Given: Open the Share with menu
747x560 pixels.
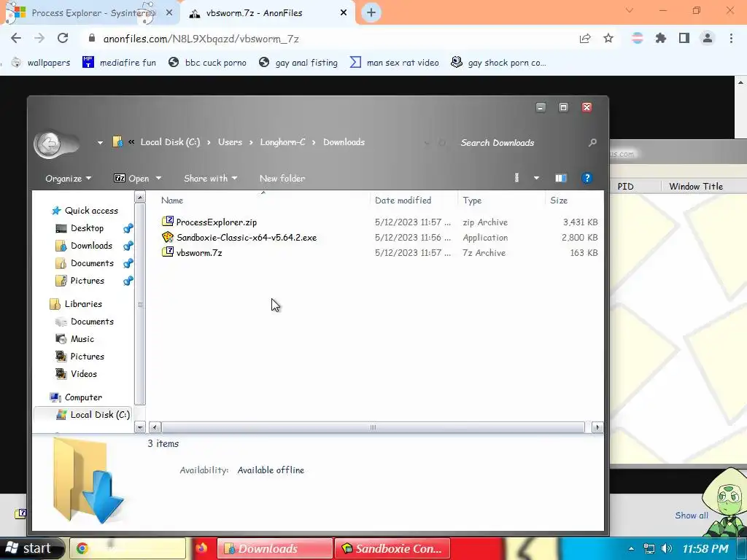Looking at the screenshot, I should coord(211,178).
